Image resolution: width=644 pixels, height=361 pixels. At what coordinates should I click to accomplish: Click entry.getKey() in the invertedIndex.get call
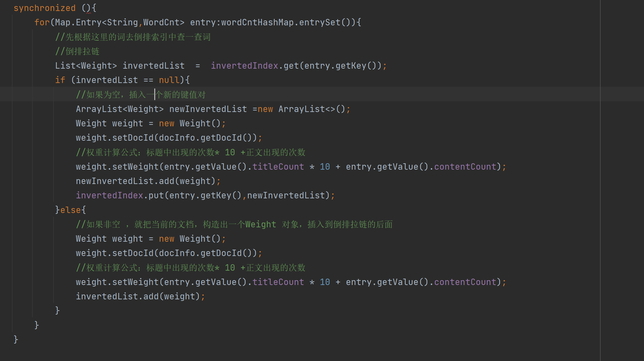coord(340,66)
